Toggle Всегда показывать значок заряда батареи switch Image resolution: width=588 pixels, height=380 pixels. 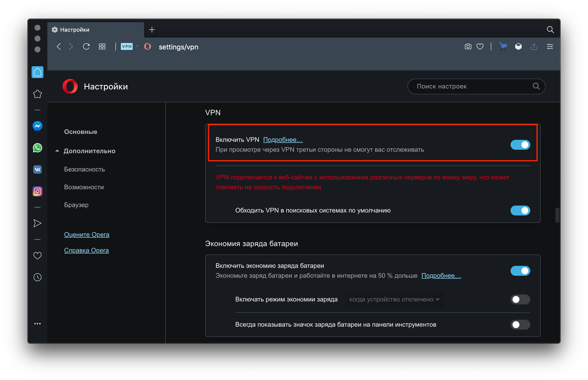(520, 325)
